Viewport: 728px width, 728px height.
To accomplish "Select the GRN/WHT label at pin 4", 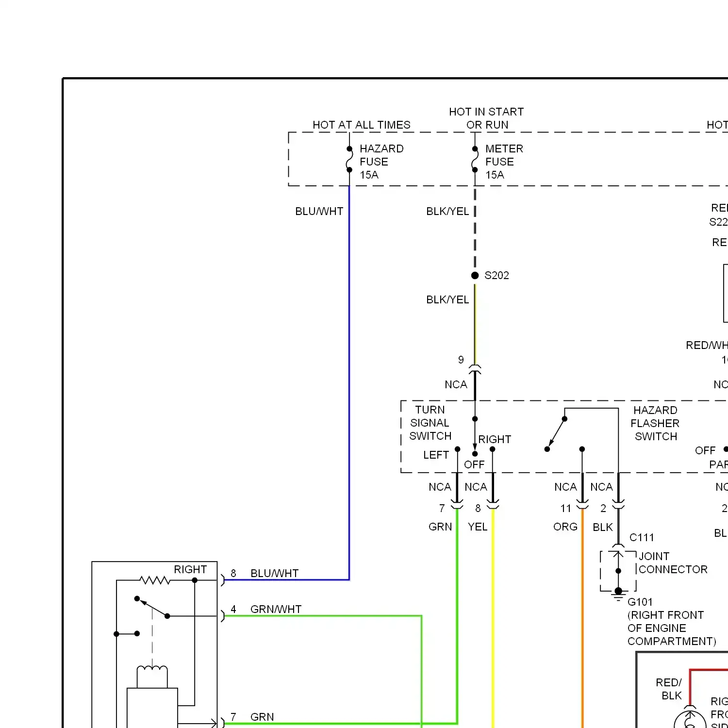I will tap(276, 609).
